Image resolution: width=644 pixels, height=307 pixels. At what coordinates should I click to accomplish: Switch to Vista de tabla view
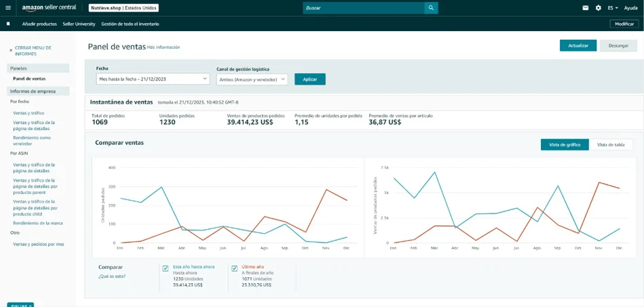pyautogui.click(x=611, y=144)
